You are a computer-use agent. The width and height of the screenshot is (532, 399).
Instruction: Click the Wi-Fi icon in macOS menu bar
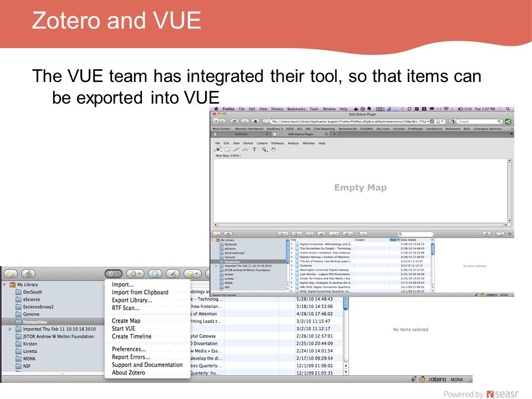tap(446, 109)
